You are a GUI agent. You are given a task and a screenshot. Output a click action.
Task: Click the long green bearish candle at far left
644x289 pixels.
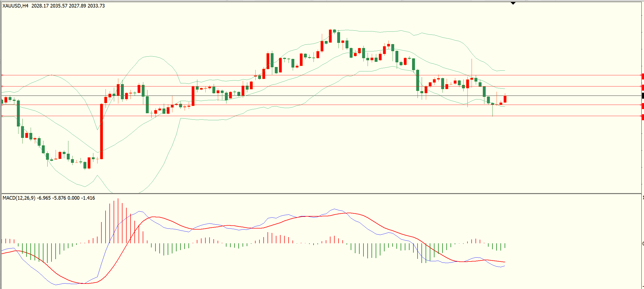(18, 113)
